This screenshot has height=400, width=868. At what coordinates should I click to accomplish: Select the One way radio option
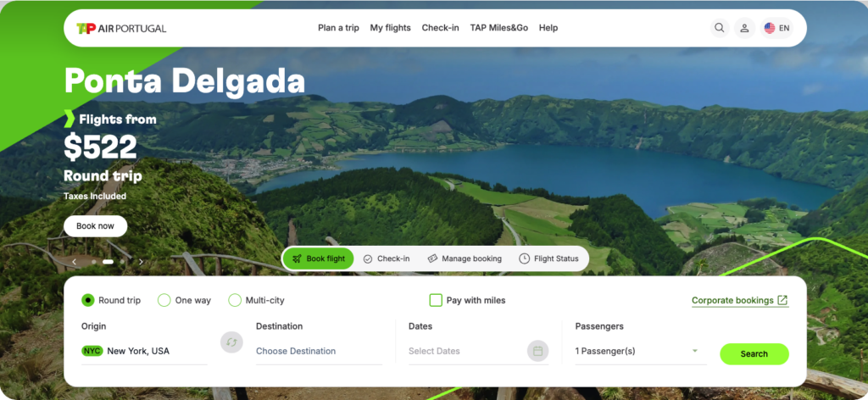pyautogui.click(x=164, y=300)
